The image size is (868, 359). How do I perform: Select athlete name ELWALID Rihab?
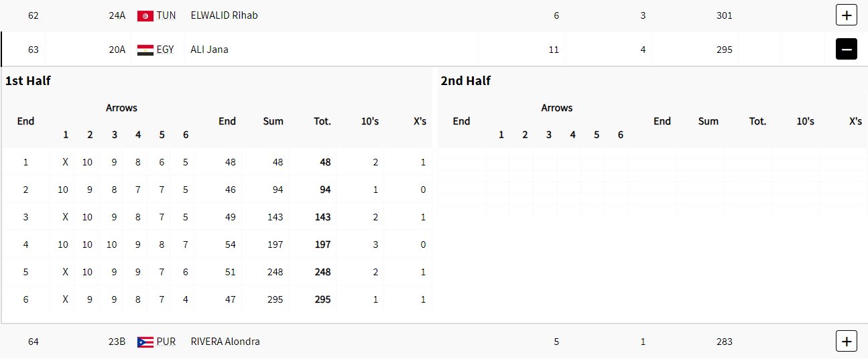pyautogui.click(x=224, y=15)
